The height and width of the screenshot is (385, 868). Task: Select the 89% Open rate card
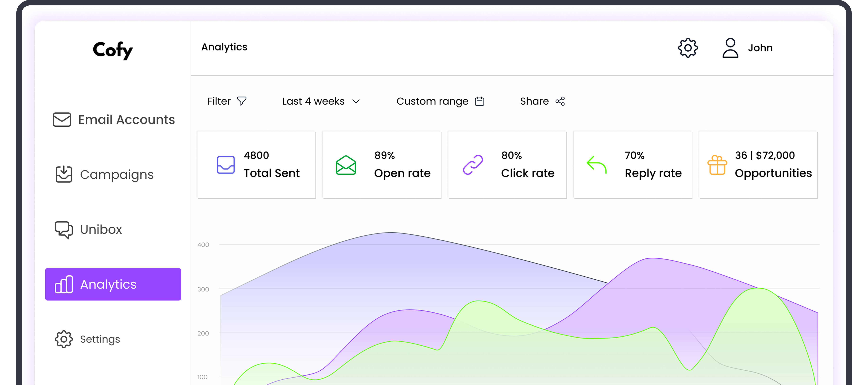pos(382,165)
